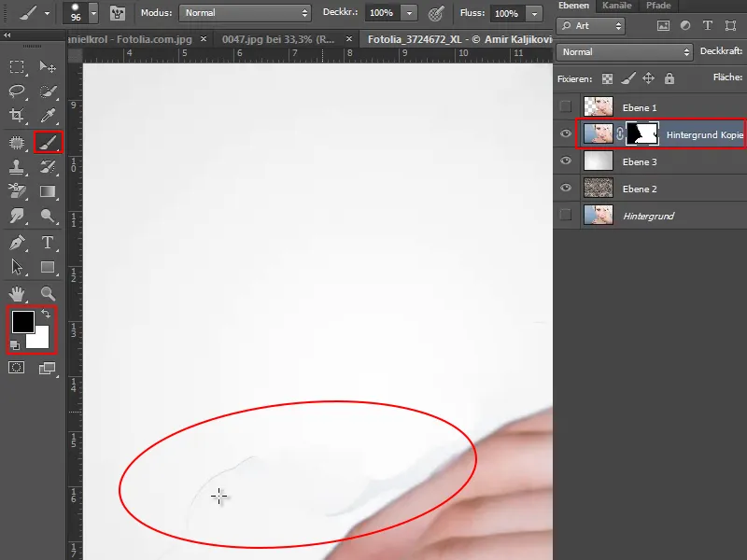Select the Hand tool
Viewport: 747px width, 560px height.
click(17, 294)
